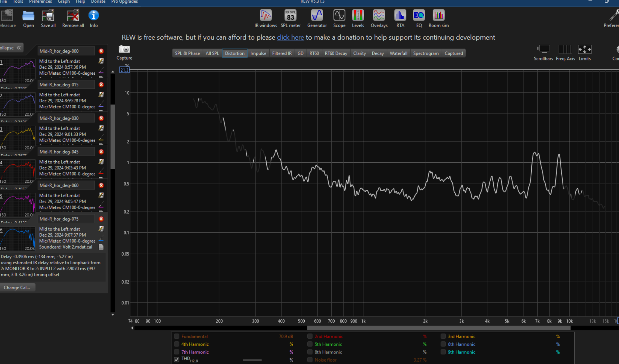Toggle the Freq. Axis mode

click(x=565, y=53)
